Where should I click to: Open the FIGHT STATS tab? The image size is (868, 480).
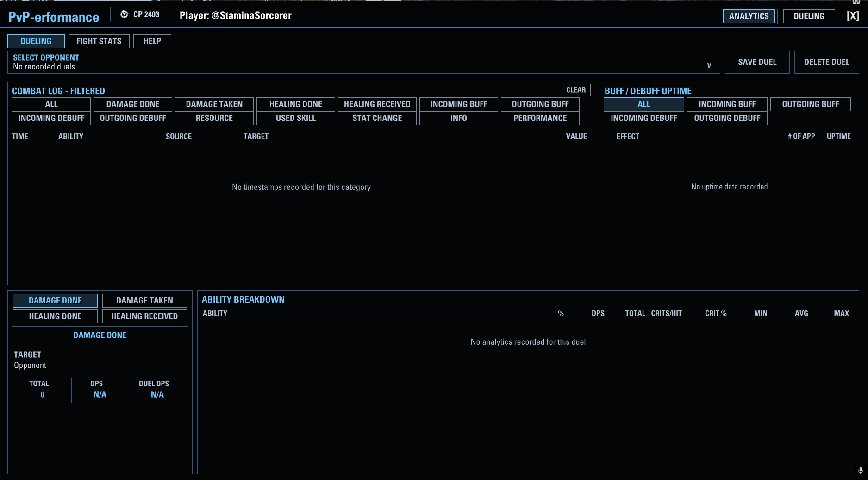(99, 41)
